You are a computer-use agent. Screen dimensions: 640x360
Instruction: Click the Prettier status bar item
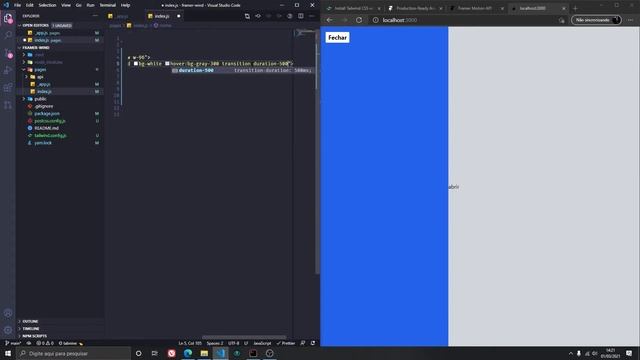pyautogui.click(x=286, y=343)
